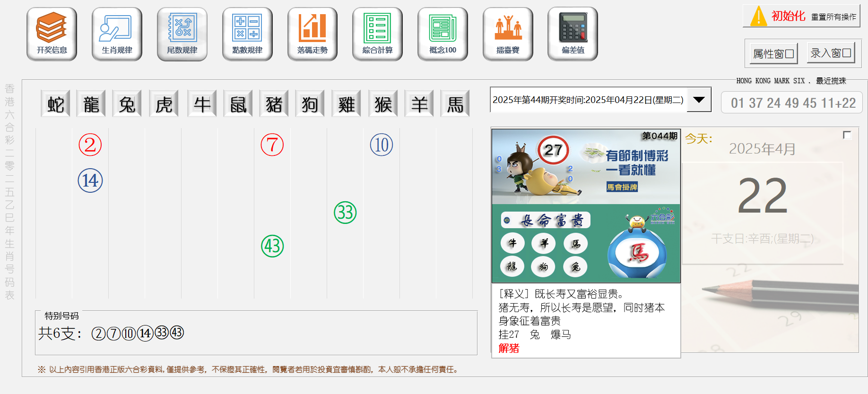The image size is (868, 394).
Task: Open the 落碼走勢 trend chart icon
Action: pos(312,34)
